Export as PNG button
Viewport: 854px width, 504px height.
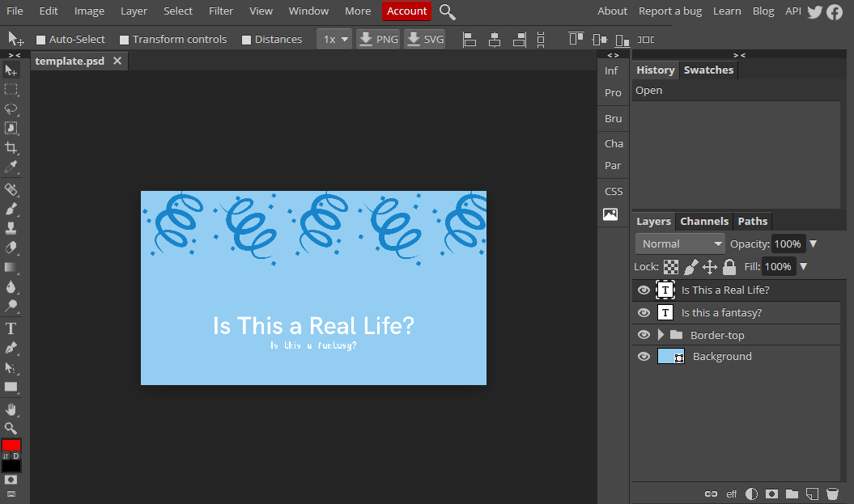379,39
